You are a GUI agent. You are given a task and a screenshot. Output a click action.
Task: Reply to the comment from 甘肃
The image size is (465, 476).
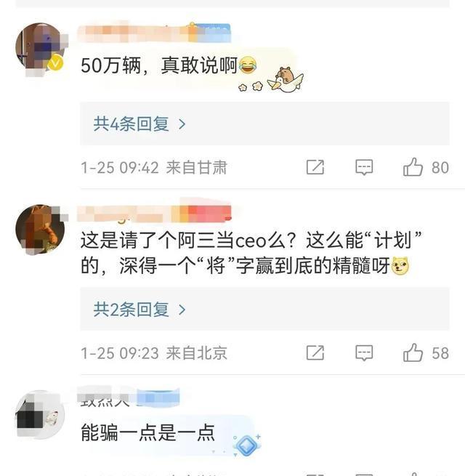(x=364, y=167)
